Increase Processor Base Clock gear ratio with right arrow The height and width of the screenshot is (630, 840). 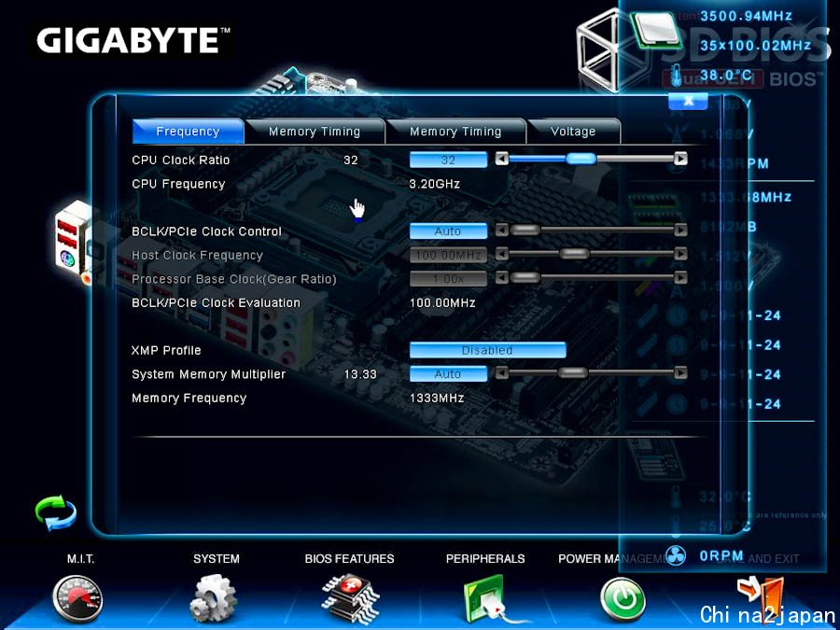(681, 277)
